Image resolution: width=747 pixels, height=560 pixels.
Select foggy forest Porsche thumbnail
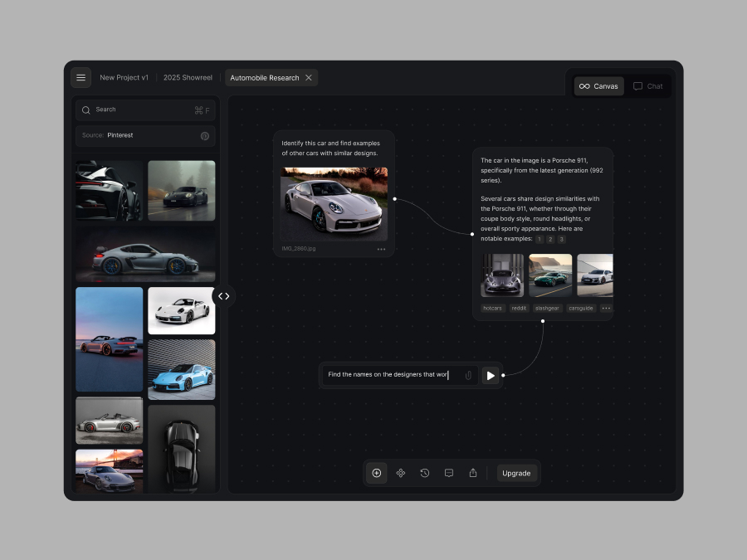(x=182, y=191)
